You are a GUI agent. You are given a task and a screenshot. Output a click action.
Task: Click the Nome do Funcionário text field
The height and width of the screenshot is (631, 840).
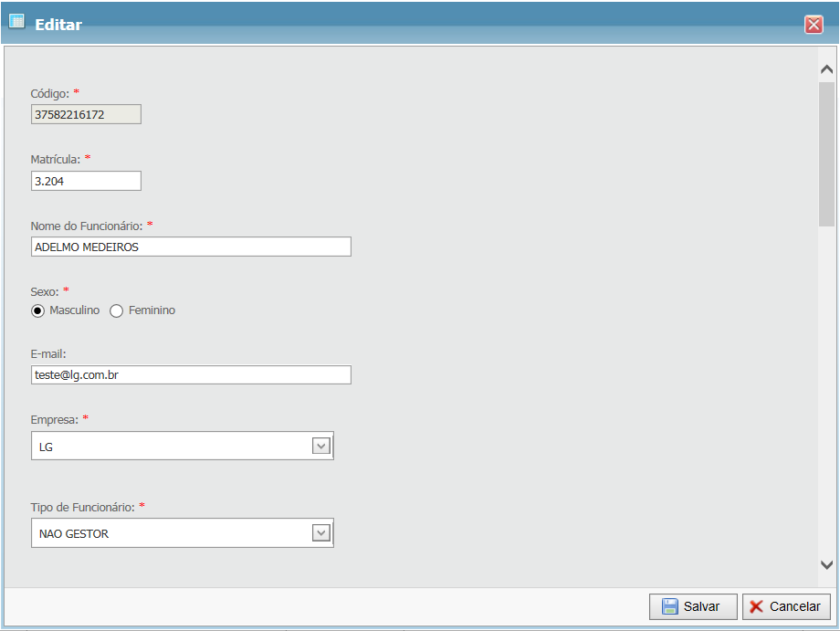click(x=191, y=247)
